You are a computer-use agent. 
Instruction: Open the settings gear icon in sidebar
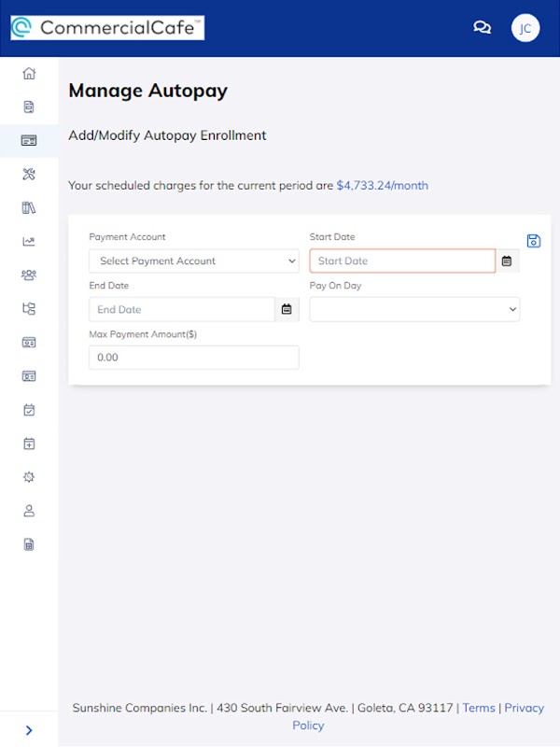[x=29, y=476]
